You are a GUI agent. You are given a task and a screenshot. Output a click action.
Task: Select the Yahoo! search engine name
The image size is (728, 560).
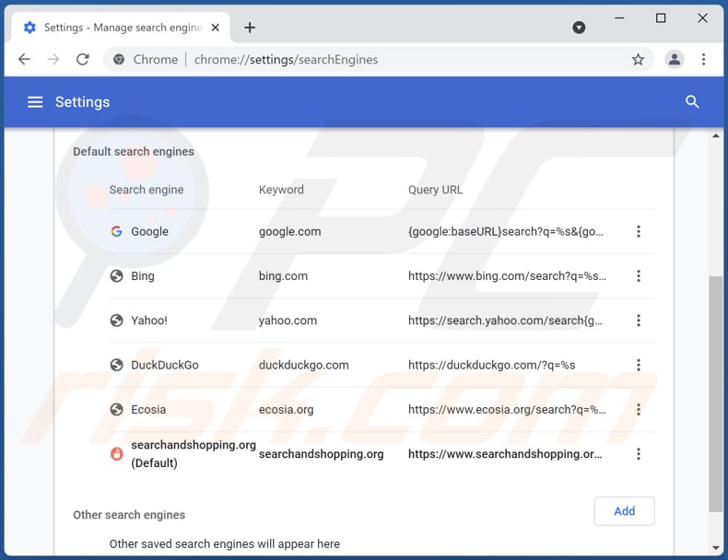coord(149,321)
